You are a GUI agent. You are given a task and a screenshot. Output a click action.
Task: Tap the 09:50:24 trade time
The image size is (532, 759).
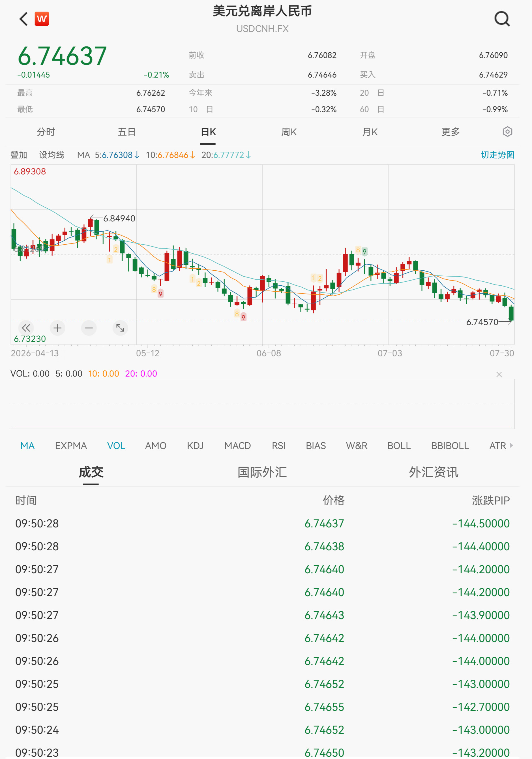coord(37,730)
